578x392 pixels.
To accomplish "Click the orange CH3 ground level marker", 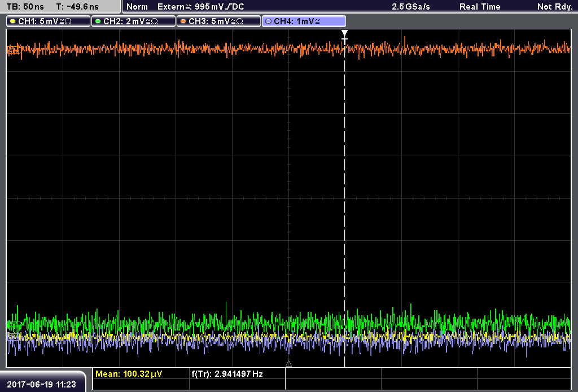I will pyautogui.click(x=13, y=50).
